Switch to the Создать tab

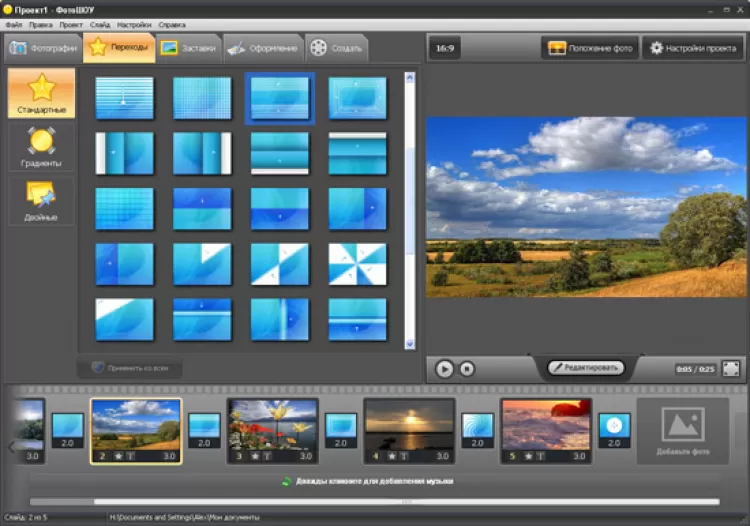336,48
